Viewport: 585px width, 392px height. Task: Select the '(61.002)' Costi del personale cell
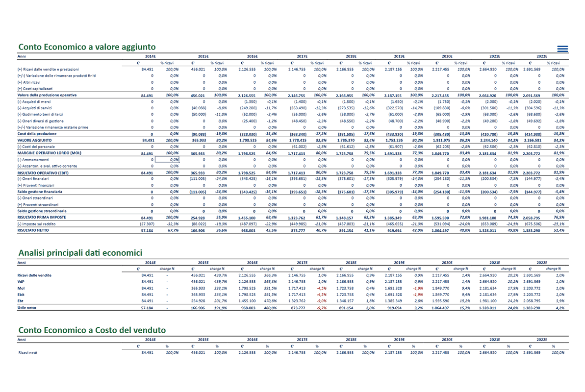coord(299,147)
